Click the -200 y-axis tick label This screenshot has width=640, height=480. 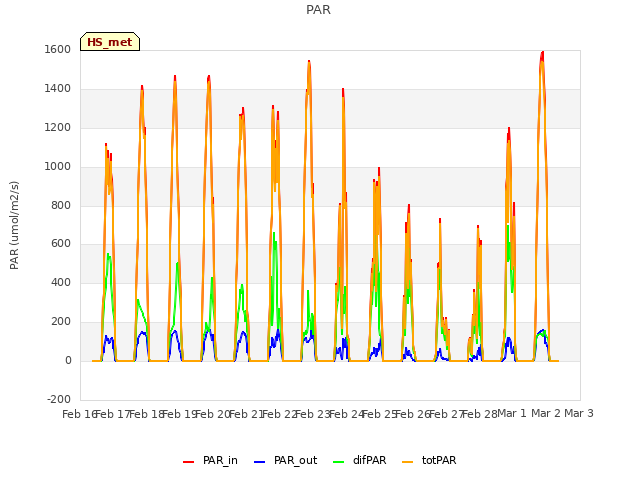tap(59, 399)
